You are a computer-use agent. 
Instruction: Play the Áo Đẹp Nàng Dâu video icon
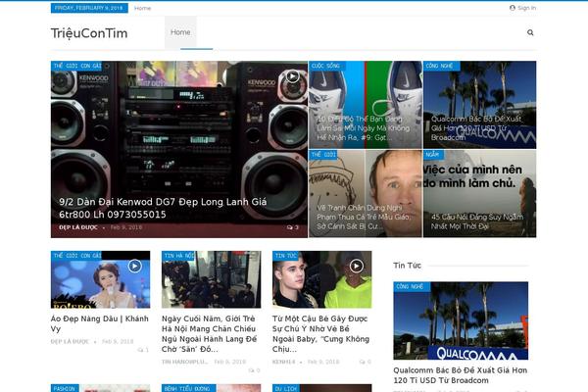pyautogui.click(x=135, y=266)
